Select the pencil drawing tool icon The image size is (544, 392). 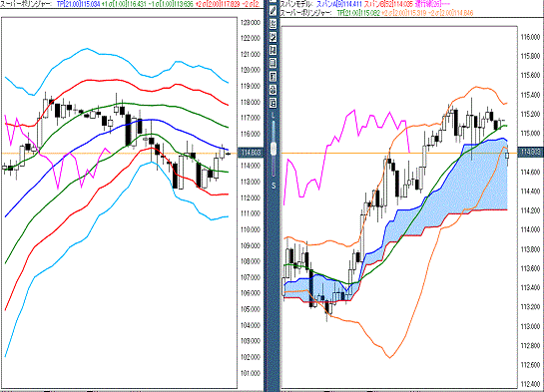click(x=273, y=10)
